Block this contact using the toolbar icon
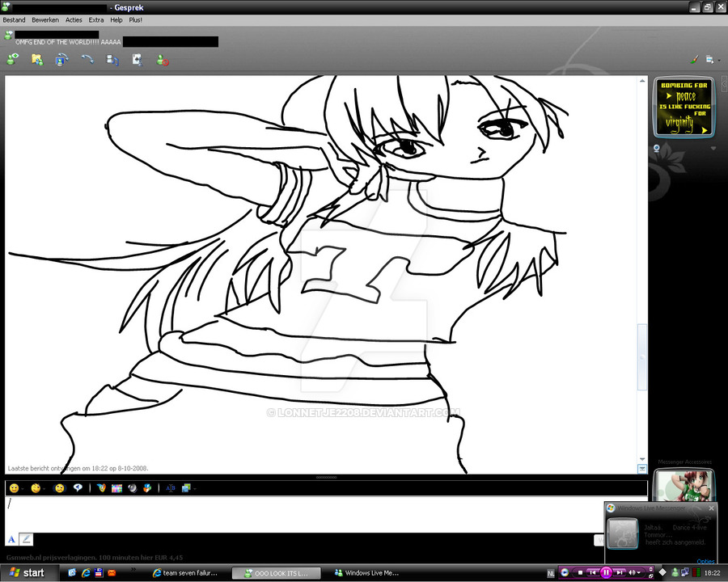This screenshot has width=728, height=582. pos(161,58)
